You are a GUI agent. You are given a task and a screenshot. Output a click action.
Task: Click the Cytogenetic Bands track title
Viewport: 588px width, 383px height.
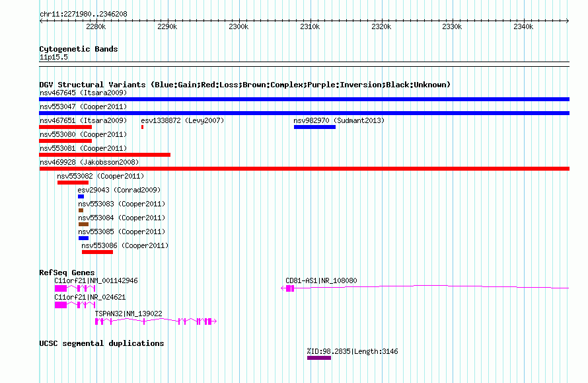click(79, 49)
